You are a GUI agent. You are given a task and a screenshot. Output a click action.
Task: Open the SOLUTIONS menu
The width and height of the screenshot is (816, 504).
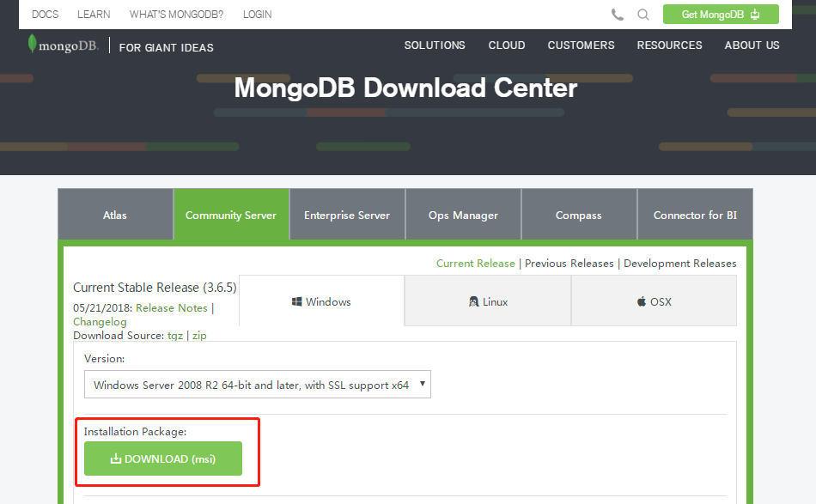[435, 46]
